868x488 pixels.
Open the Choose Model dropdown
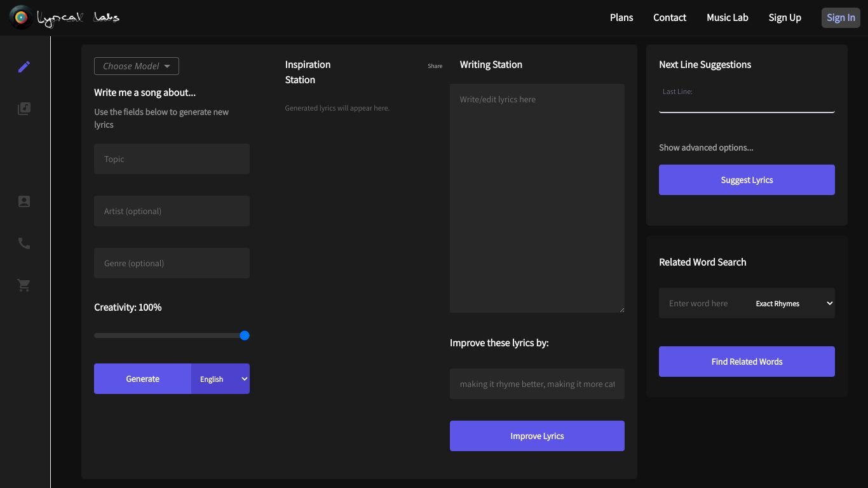[137, 66]
